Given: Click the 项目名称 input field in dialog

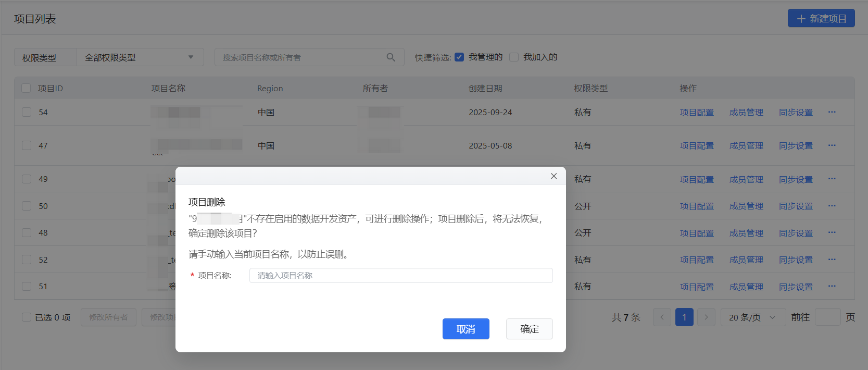Looking at the screenshot, I should pyautogui.click(x=400, y=276).
